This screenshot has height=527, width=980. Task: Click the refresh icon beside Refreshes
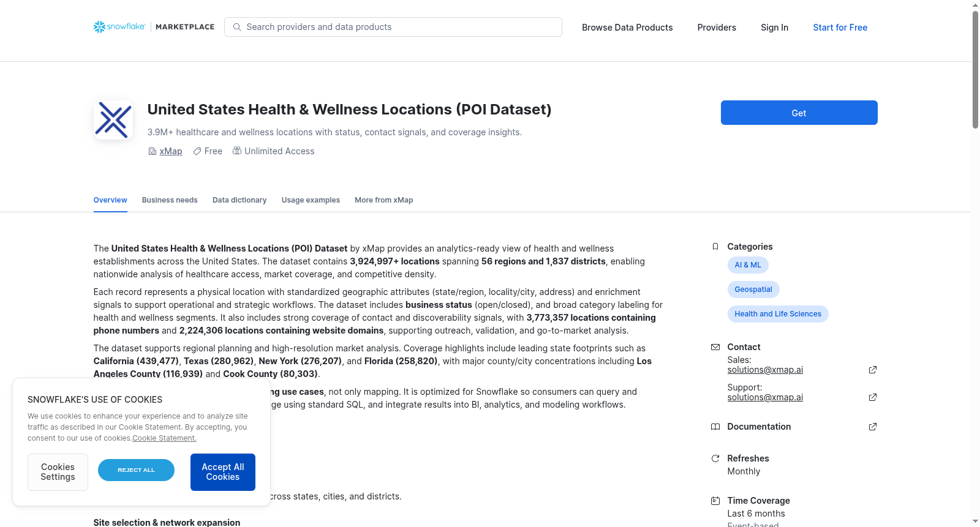coord(715,458)
